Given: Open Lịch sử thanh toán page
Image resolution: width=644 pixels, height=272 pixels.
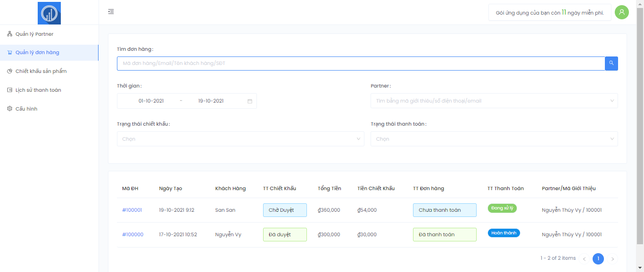Looking at the screenshot, I should [x=38, y=90].
